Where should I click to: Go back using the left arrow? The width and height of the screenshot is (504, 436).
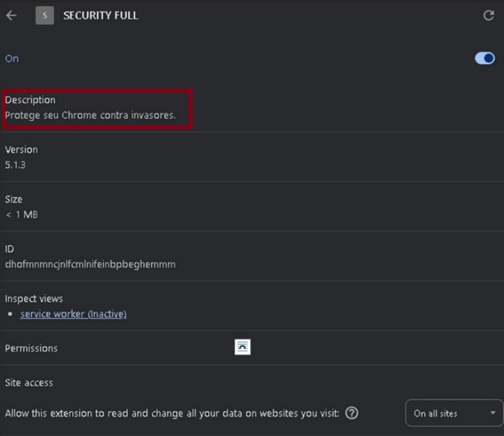coord(11,16)
